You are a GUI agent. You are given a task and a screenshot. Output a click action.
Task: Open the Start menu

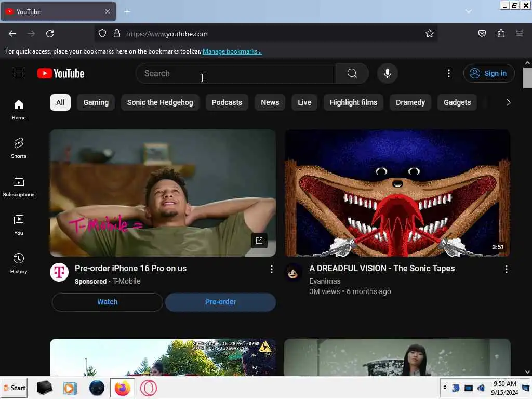tap(15, 388)
